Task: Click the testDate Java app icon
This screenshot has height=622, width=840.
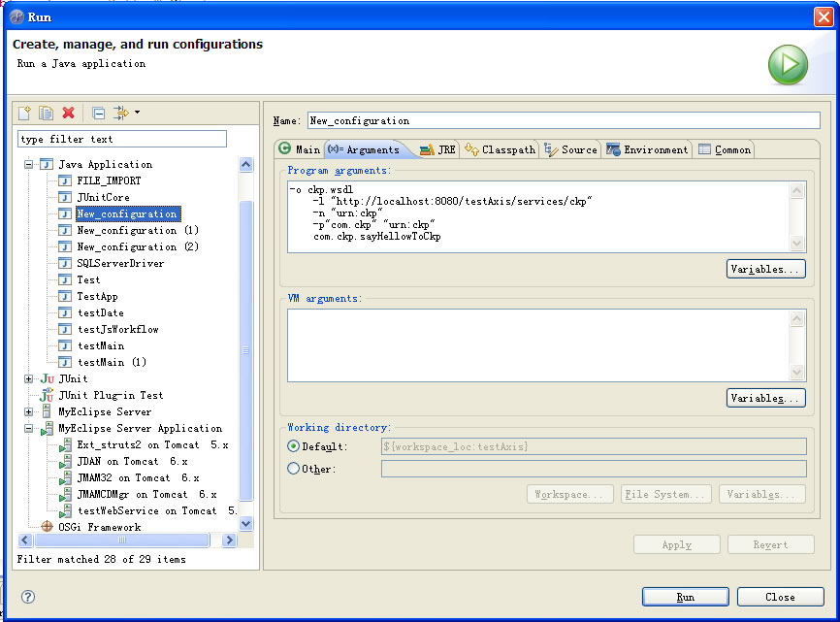Action: (65, 312)
